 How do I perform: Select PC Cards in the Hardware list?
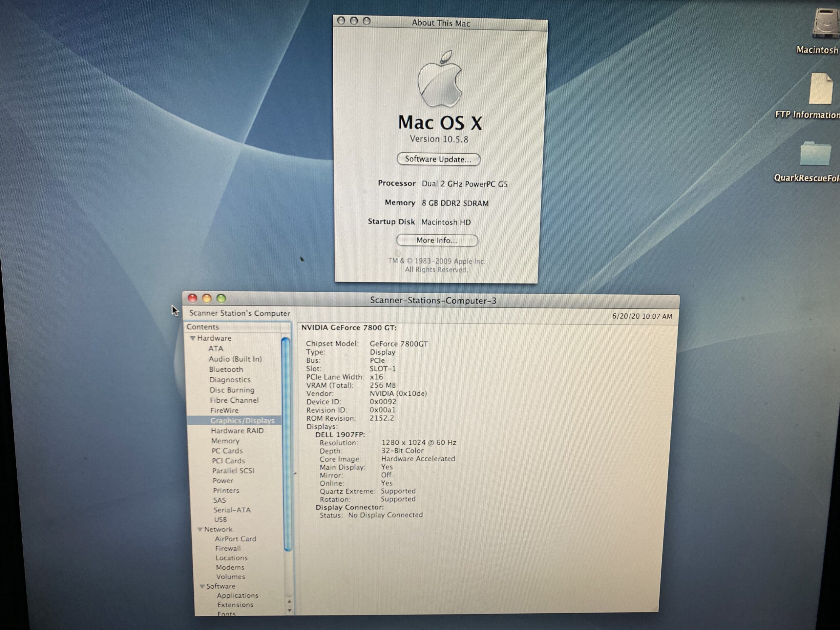point(227,451)
